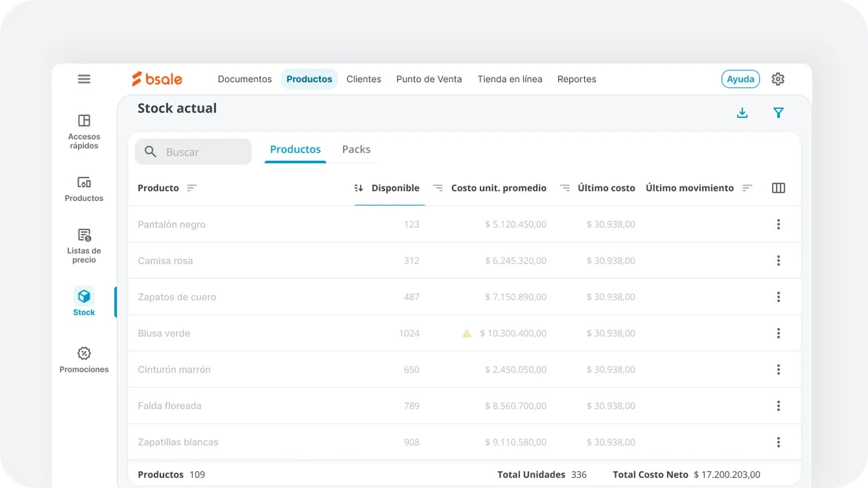The image size is (868, 488).
Task: Open the Reportes menu item
Action: point(576,79)
